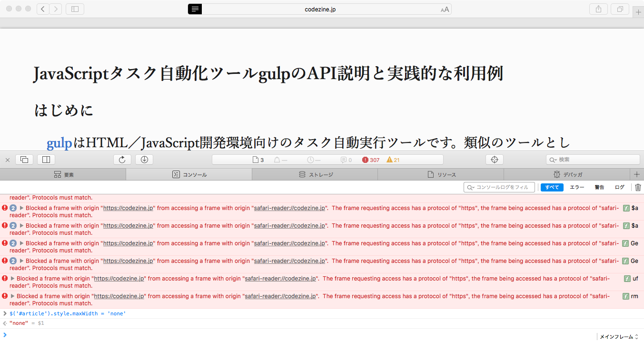
Task: Open safari-reader://codezine.jp link in rm error row
Action: click(281, 296)
